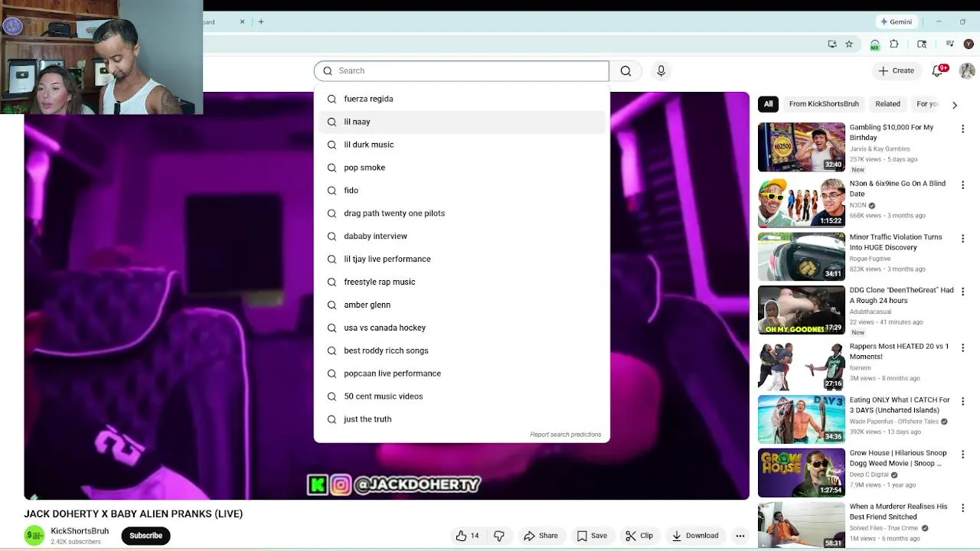Focus the YouTube search box
The image size is (980, 551).
point(461,70)
